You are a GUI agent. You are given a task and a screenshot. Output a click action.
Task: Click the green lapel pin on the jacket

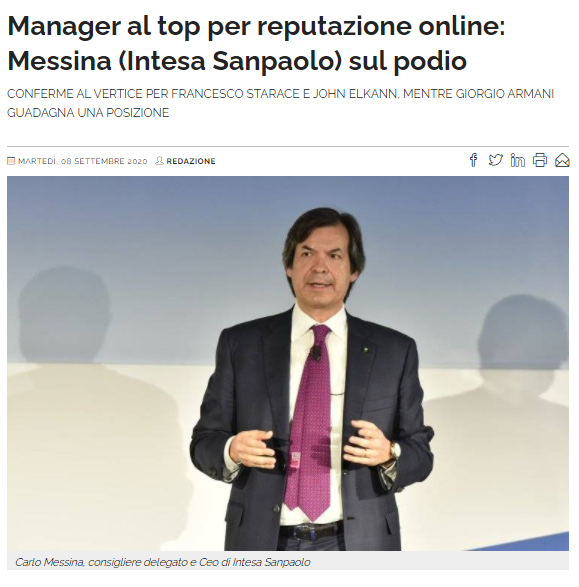pyautogui.click(x=366, y=350)
